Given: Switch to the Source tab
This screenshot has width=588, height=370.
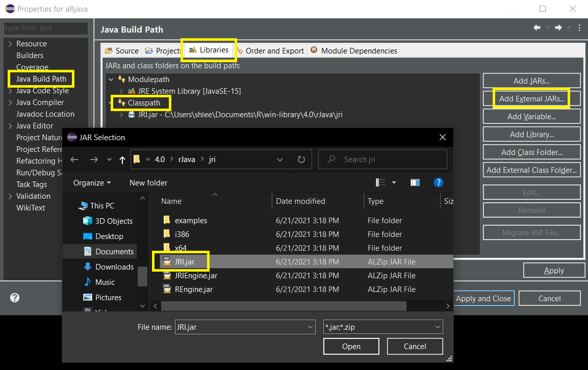Looking at the screenshot, I should coord(122,51).
